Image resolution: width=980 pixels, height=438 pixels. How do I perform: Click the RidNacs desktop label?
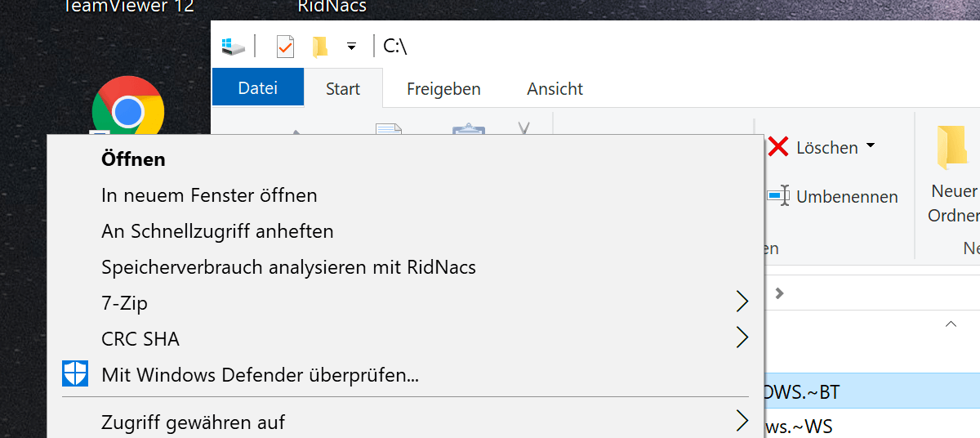332,7
